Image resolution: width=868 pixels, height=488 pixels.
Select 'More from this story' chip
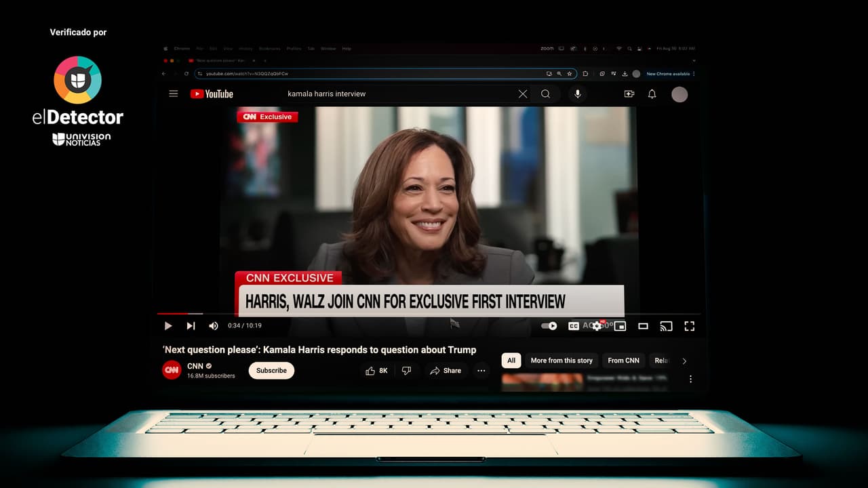tap(561, 361)
